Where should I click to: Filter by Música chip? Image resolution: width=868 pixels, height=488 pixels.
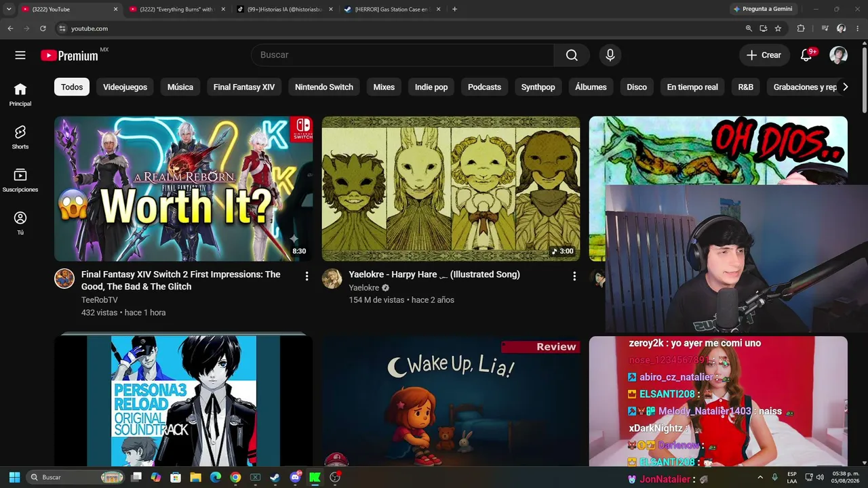180,87
